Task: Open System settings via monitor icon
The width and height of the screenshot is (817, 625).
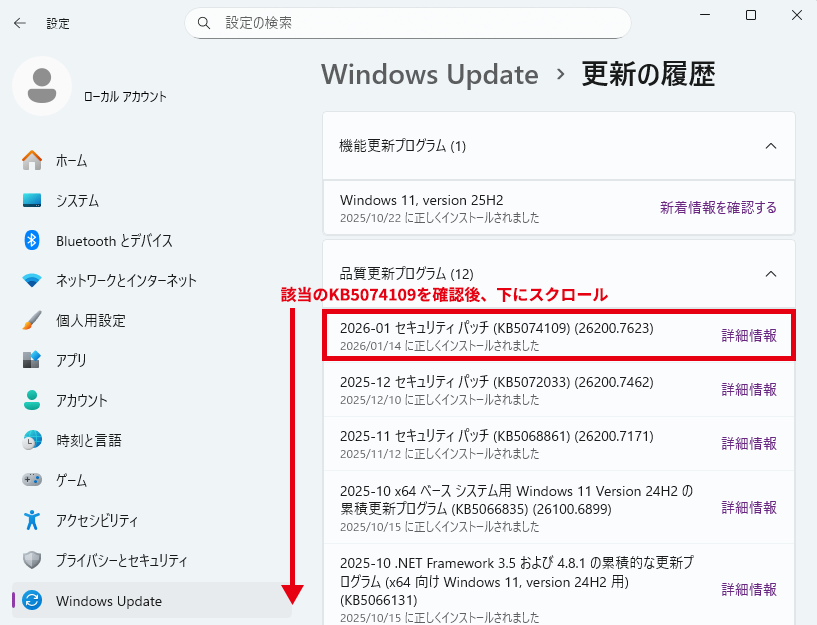Action: coord(32,200)
